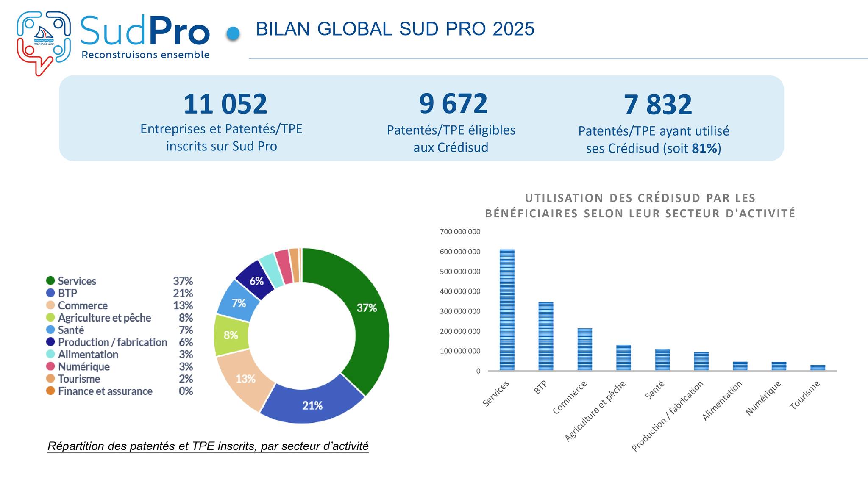Click the Finance et assurance legend dot
The height and width of the screenshot is (488, 868).
pyautogui.click(x=51, y=391)
